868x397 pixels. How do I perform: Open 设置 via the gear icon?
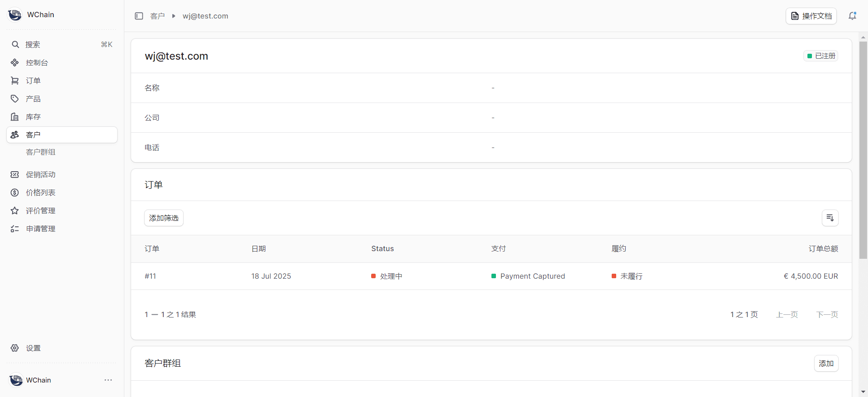[x=15, y=348]
